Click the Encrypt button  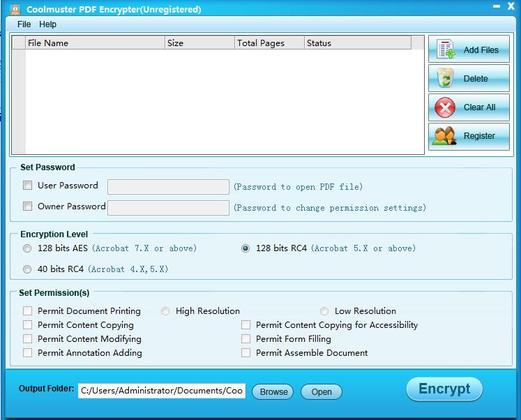[444, 389]
